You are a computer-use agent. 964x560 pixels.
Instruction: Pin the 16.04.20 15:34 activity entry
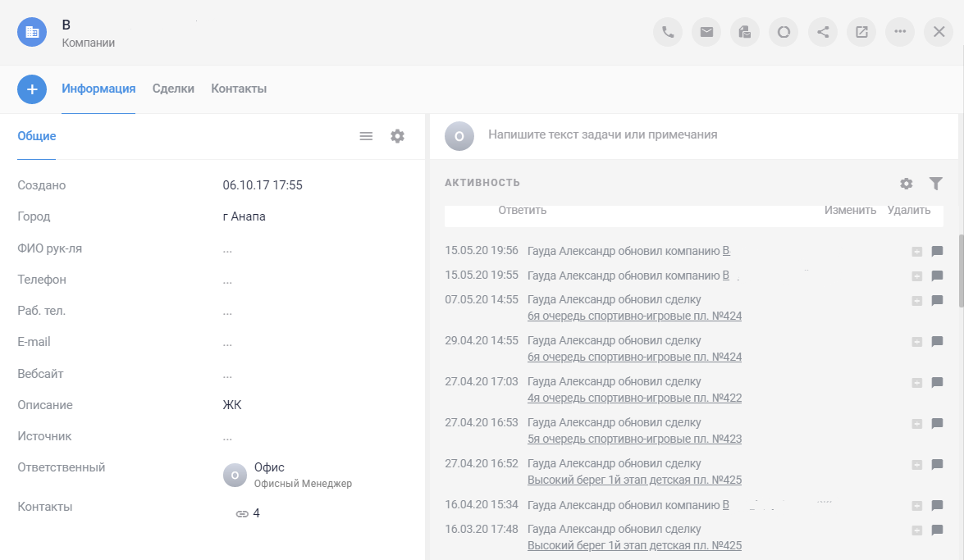[917, 506]
